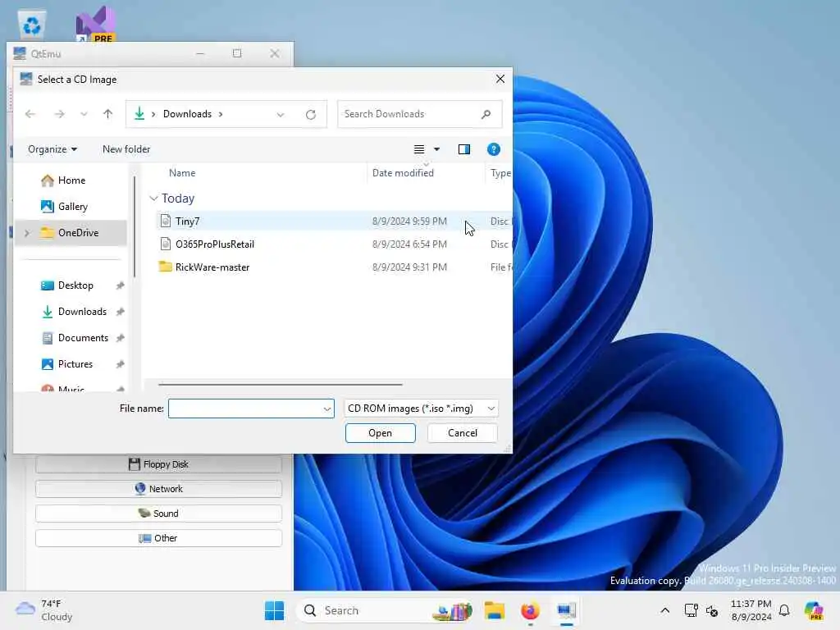Open the Recycle Bin desktop icon
Image resolution: width=840 pixels, height=630 pixels.
click(x=32, y=25)
